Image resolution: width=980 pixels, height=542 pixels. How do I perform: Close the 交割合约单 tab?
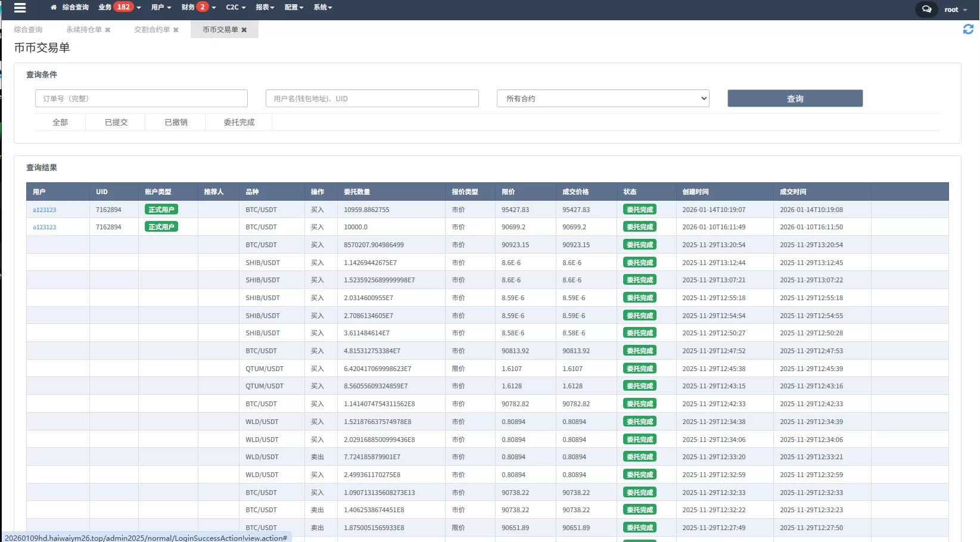pyautogui.click(x=176, y=30)
